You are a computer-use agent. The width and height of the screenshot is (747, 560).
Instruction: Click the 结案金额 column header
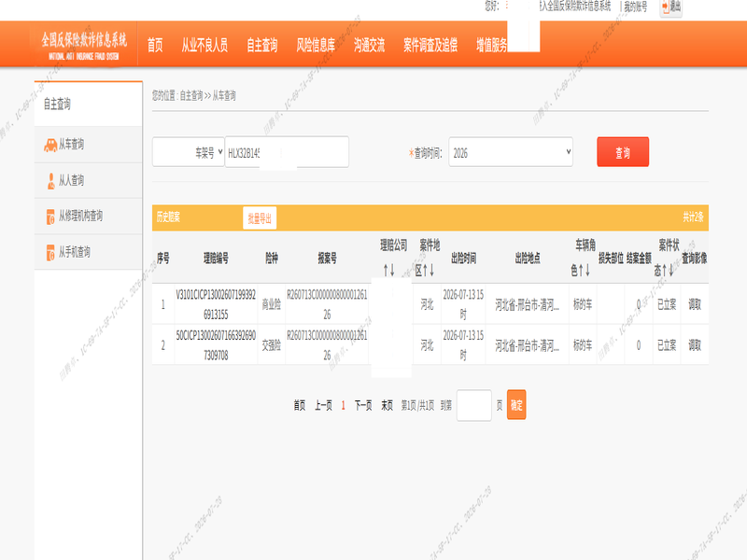[639, 259]
